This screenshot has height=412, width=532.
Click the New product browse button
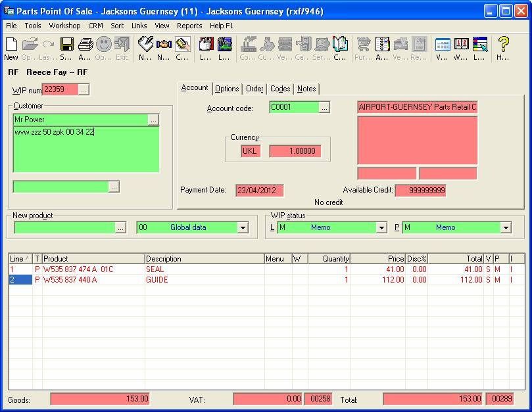(120, 227)
